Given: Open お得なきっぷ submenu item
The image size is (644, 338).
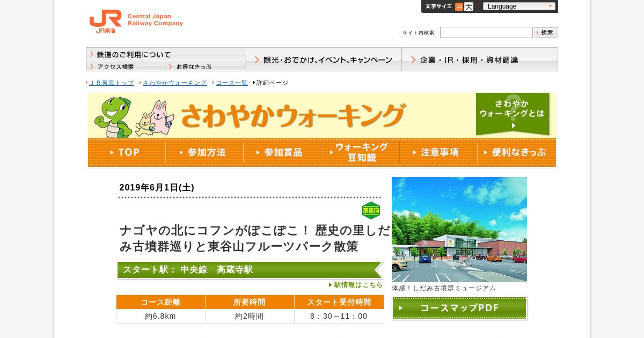Looking at the screenshot, I should 205,67.
